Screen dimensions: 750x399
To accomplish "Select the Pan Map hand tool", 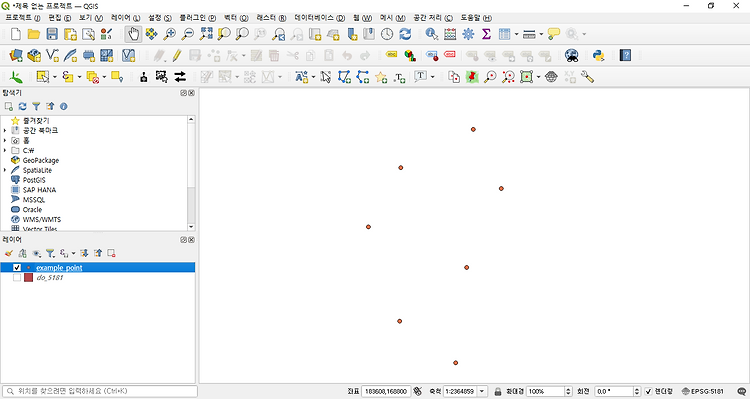I will click(133, 34).
